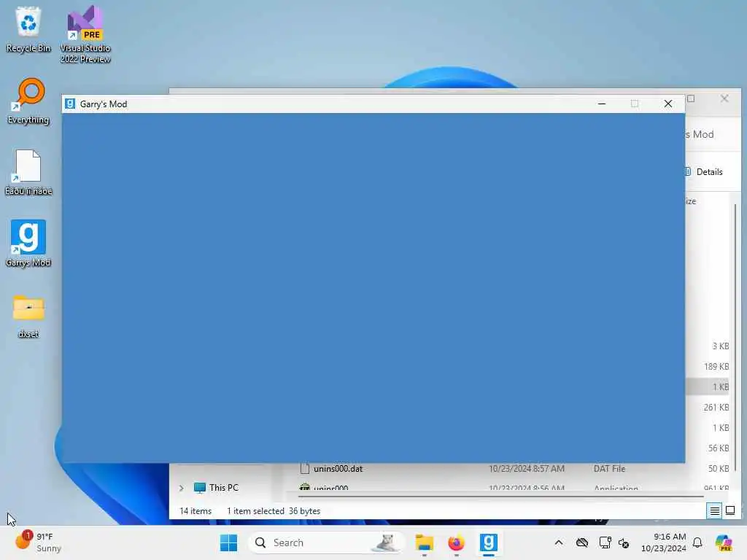Screen dimensions: 747x560
Task: Click Garry's Mod title bar icon
Action: tap(70, 104)
